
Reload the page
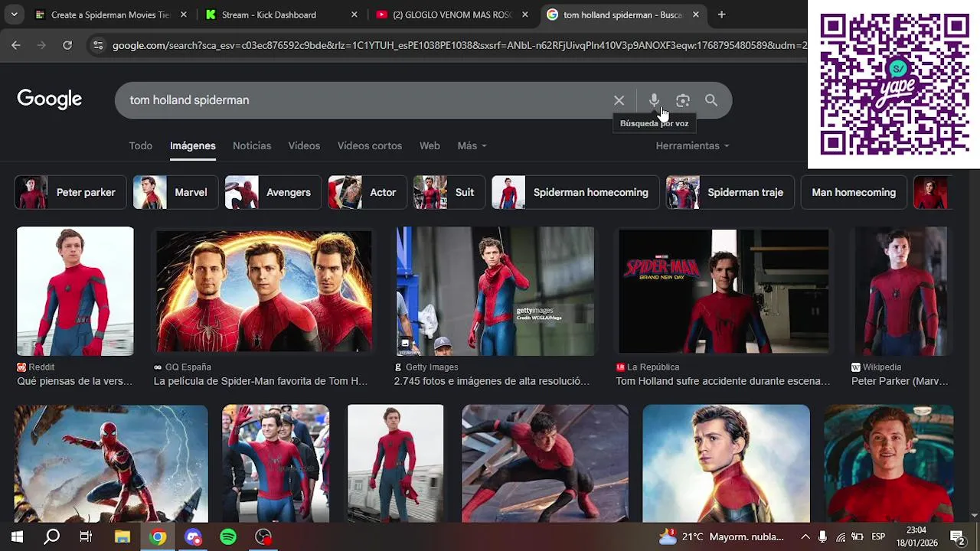coord(67,45)
